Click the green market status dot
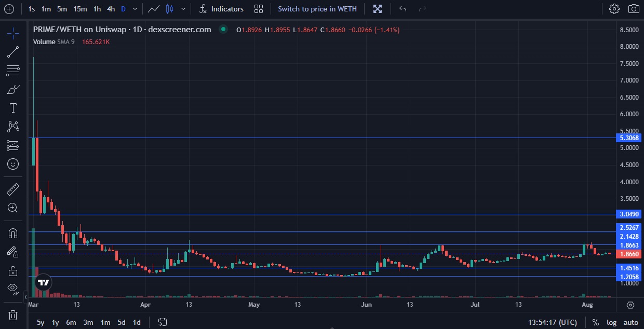Image resolution: width=644 pixels, height=329 pixels. (223, 30)
